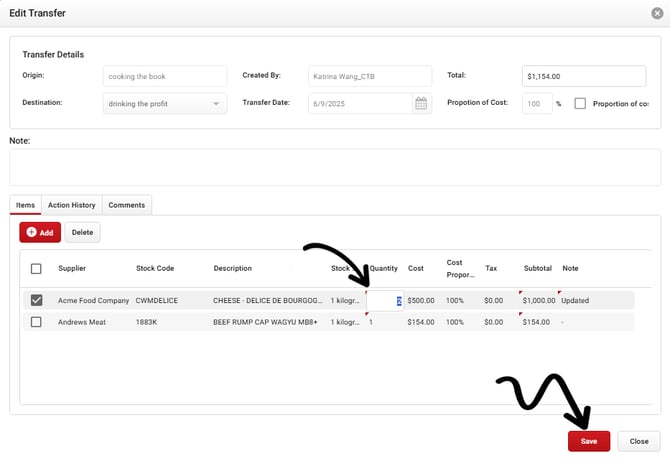Open the Comments tab
The image size is (670, 461).
127,205
